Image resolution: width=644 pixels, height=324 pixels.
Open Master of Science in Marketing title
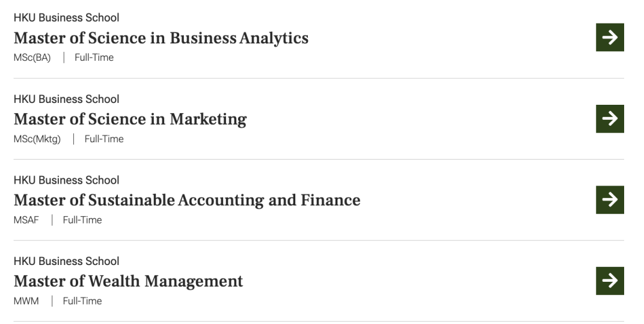(130, 119)
